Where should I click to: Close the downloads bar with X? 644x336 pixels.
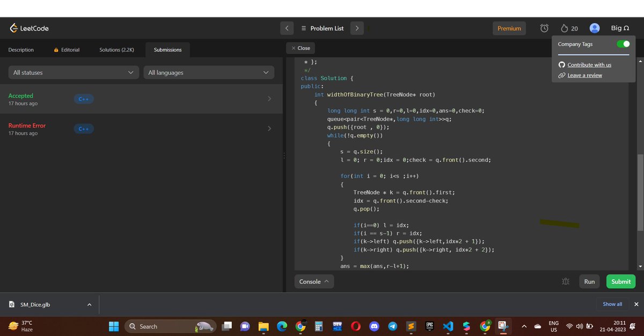(x=636, y=304)
